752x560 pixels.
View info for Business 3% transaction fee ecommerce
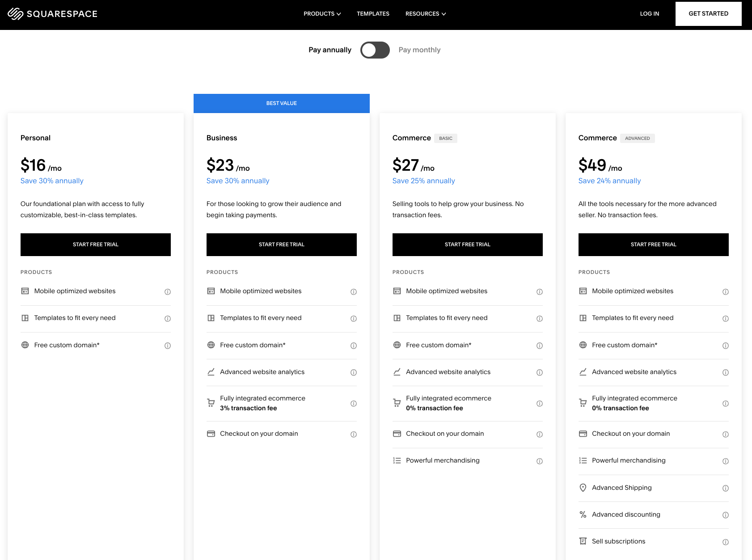tap(354, 404)
